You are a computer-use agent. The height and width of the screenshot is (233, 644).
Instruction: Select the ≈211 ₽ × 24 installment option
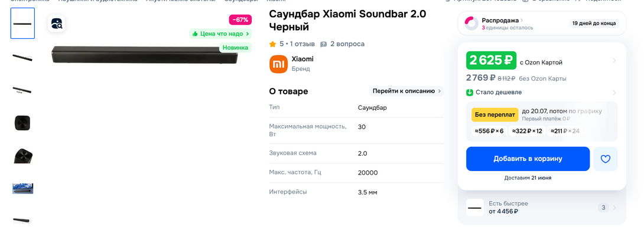(565, 131)
